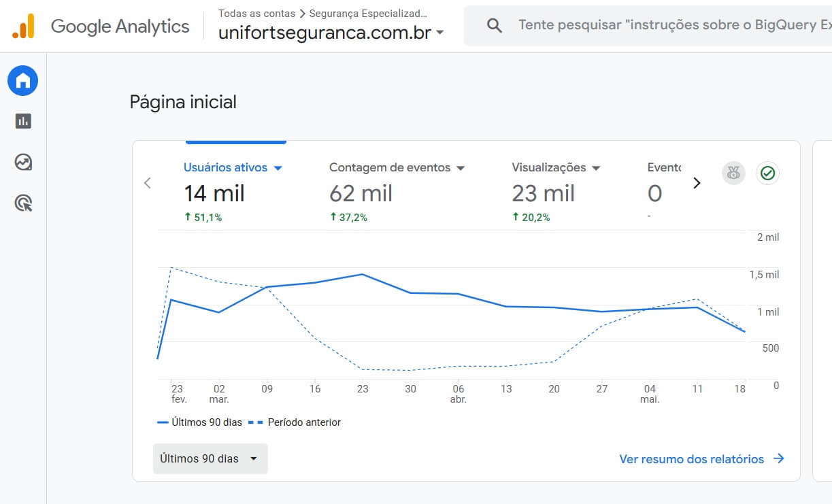832x504 pixels.
Task: Click the 23 fev. date label
Action: 178,394
